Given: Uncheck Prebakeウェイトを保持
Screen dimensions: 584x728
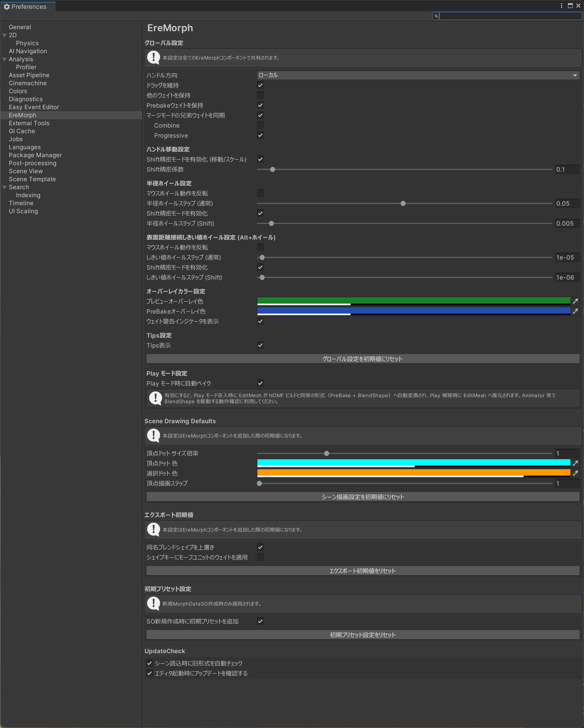Looking at the screenshot, I should pos(260,105).
